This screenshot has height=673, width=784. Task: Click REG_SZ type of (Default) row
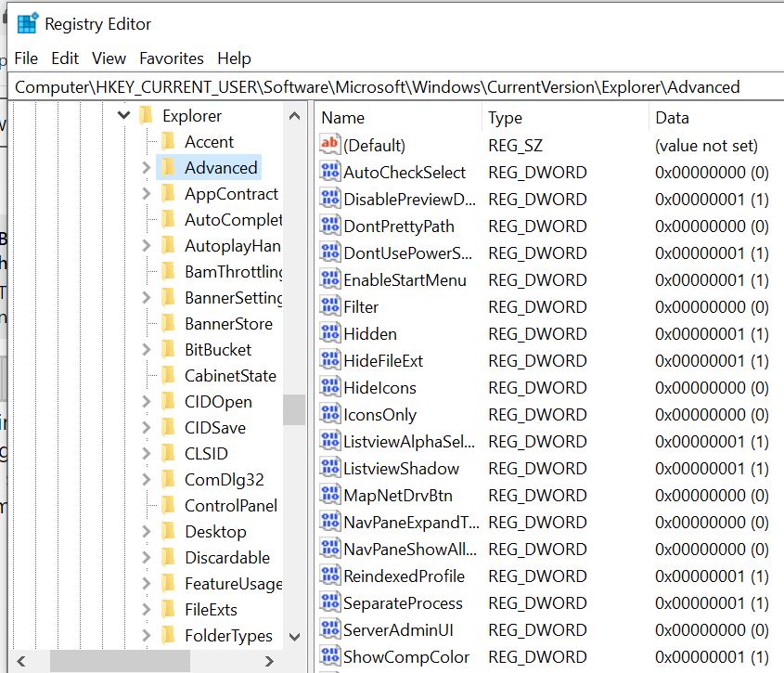515,145
